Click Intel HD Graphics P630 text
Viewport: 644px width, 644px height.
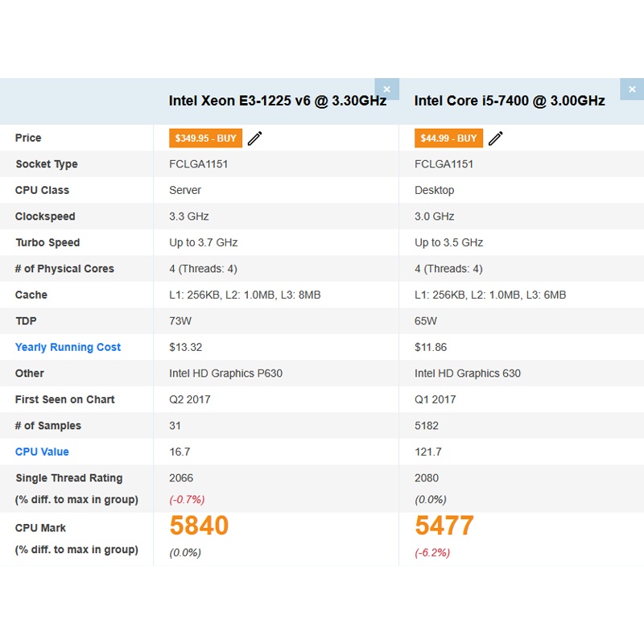225,374
